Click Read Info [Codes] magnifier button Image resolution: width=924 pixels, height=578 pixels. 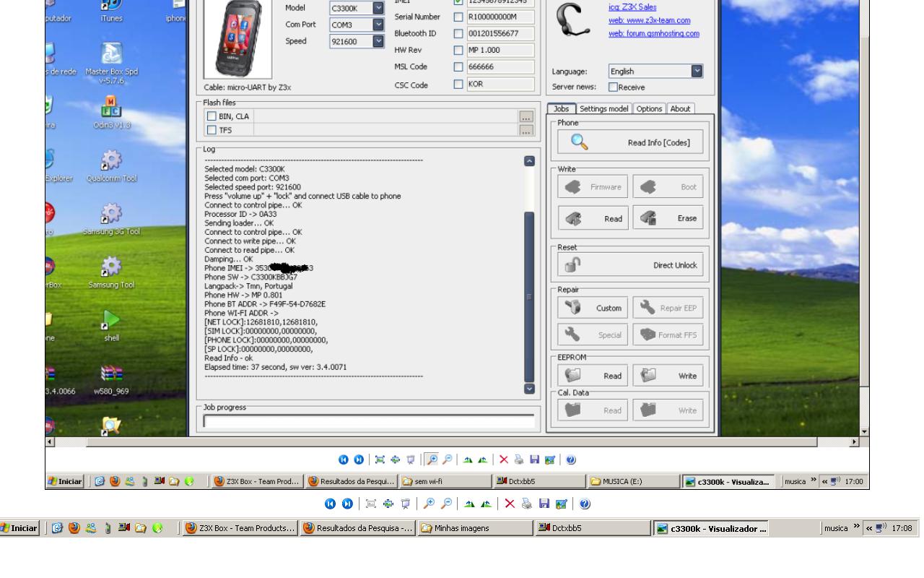point(630,142)
